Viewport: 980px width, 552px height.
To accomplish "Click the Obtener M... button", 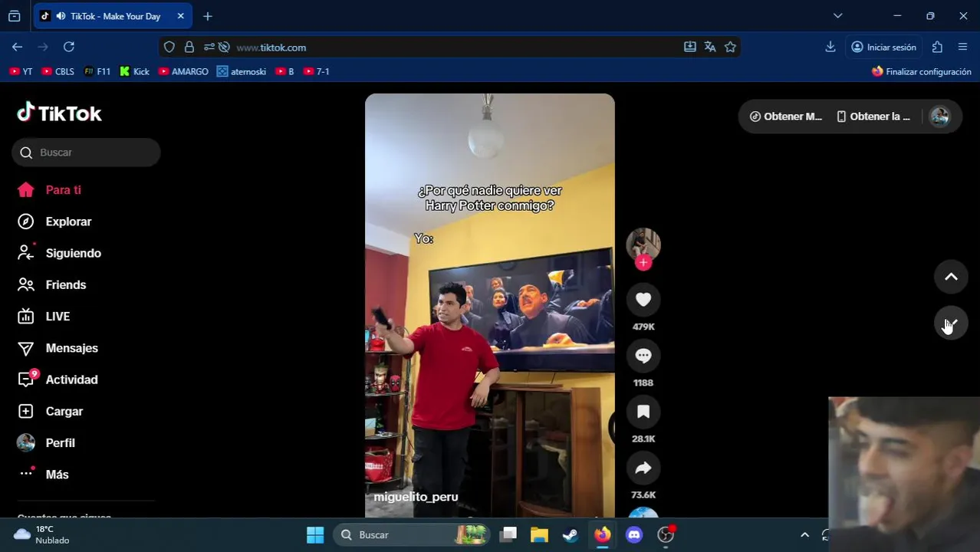I will point(786,117).
